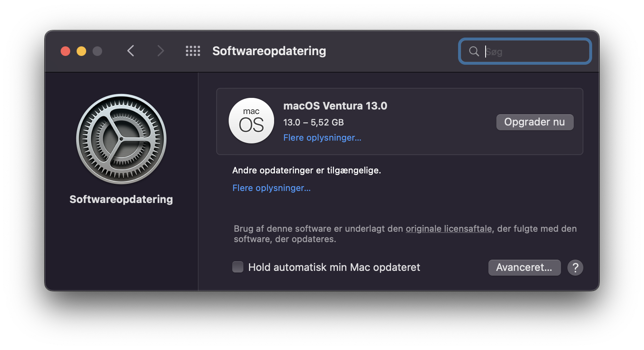Open help with the question mark button
The width and height of the screenshot is (644, 350).
pyautogui.click(x=575, y=268)
